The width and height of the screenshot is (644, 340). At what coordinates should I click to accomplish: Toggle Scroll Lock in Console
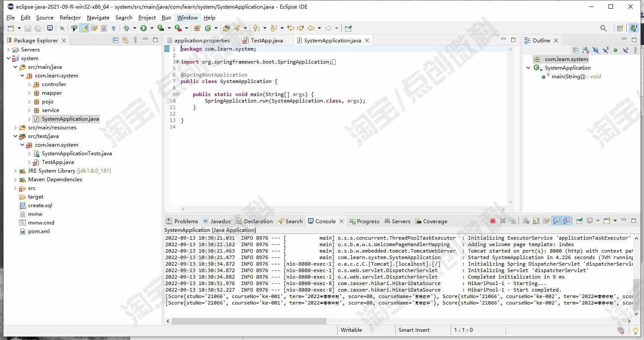point(536,221)
